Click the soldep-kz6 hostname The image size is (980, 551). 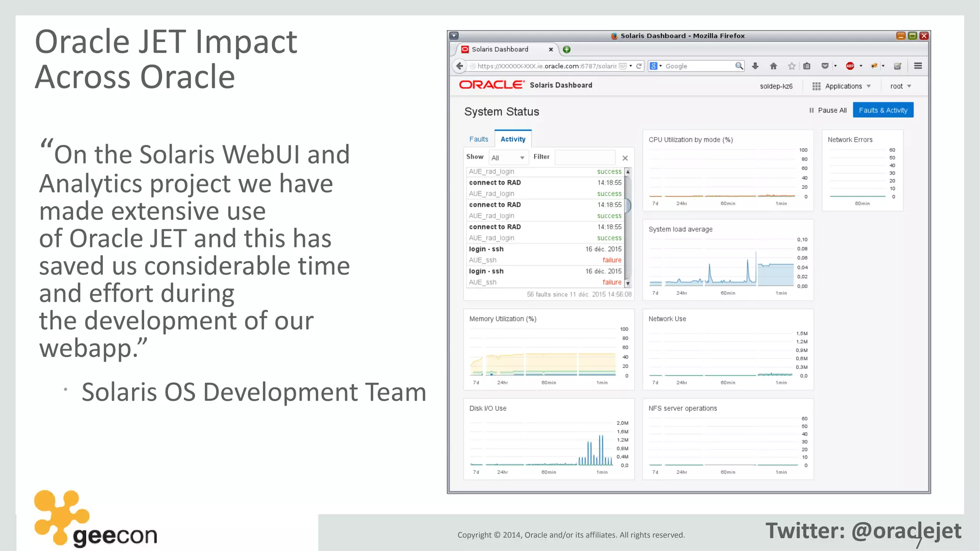776,86
